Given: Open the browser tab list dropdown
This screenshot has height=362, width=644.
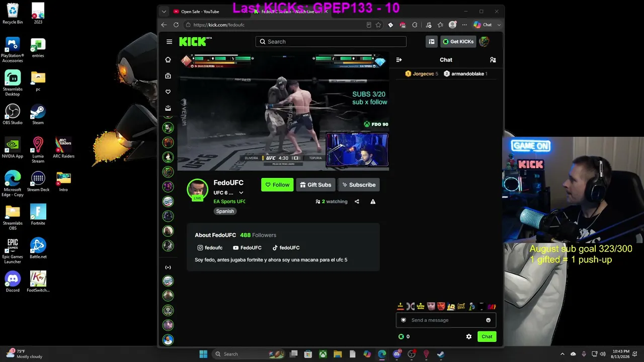Looking at the screenshot, I should click(164, 12).
